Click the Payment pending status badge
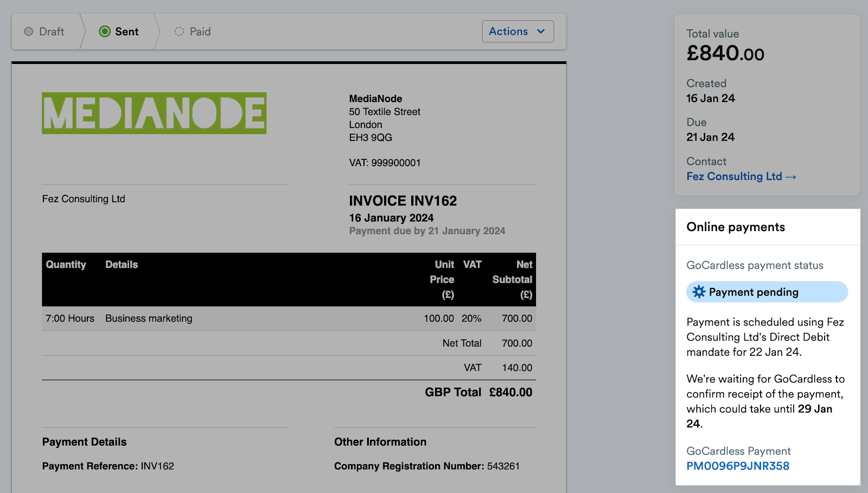The width and height of the screenshot is (868, 493). [x=767, y=292]
